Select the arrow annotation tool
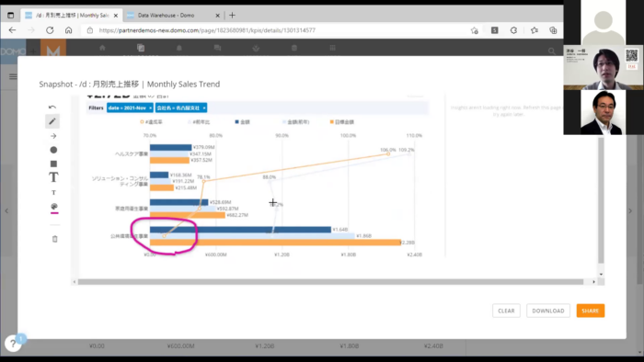644x362 pixels. point(53,136)
